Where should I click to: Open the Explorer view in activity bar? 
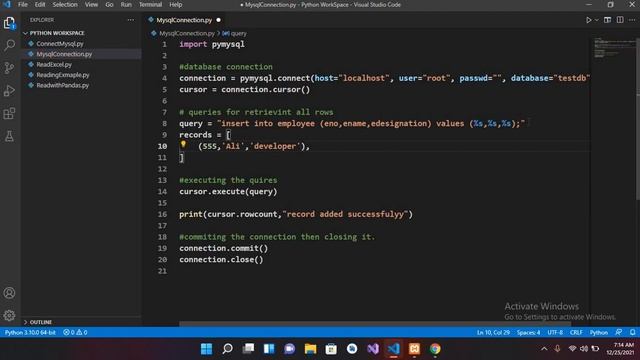click(x=9, y=23)
